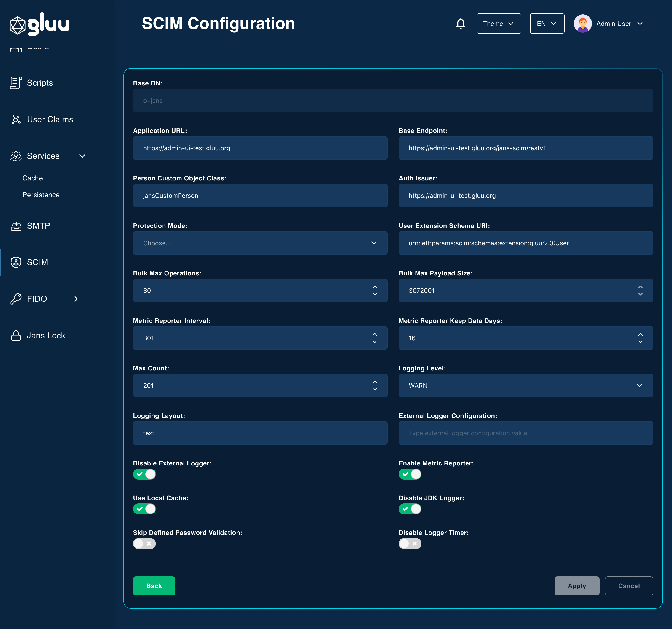Expand the FIDO submenu chevron
The width and height of the screenshot is (672, 629).
76,299
